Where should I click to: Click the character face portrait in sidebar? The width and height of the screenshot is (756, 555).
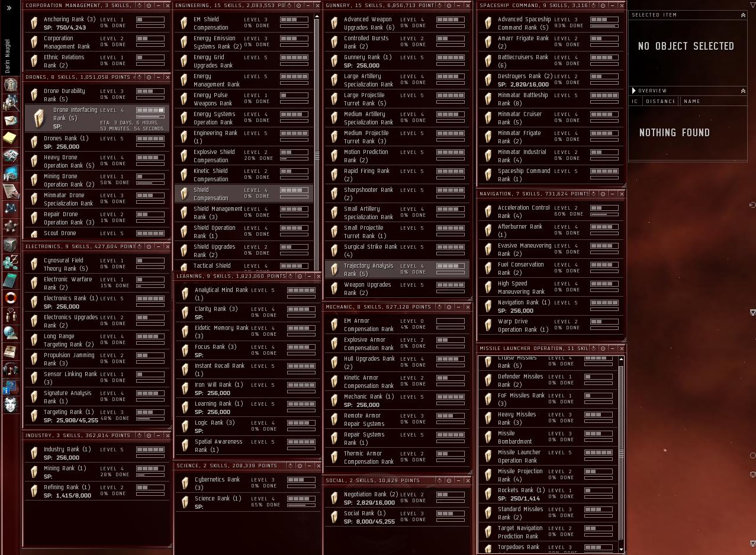click(11, 405)
